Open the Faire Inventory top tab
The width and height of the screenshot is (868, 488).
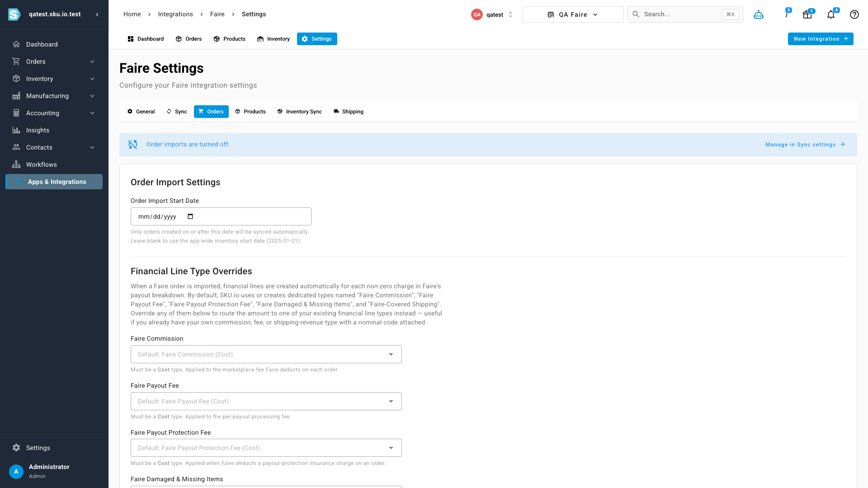pos(274,39)
